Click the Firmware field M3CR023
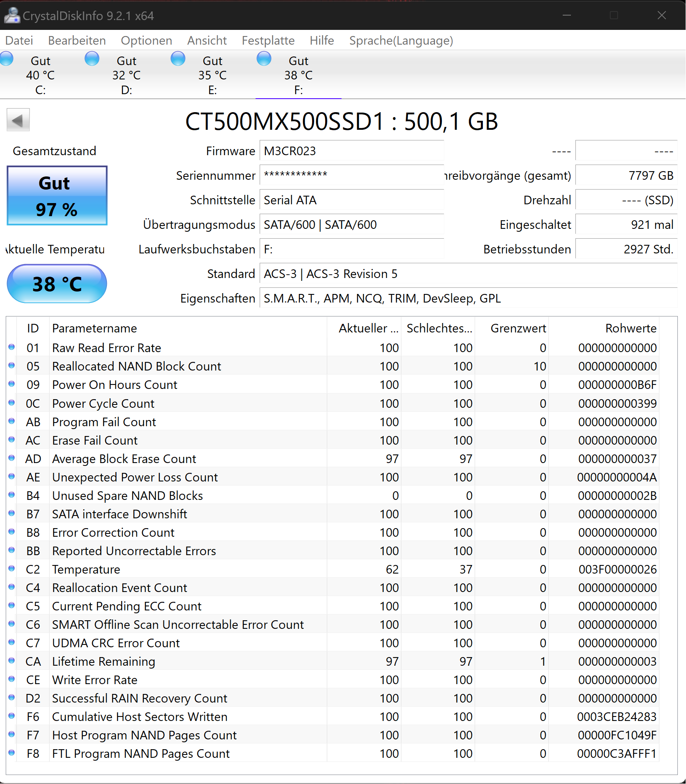 [352, 151]
